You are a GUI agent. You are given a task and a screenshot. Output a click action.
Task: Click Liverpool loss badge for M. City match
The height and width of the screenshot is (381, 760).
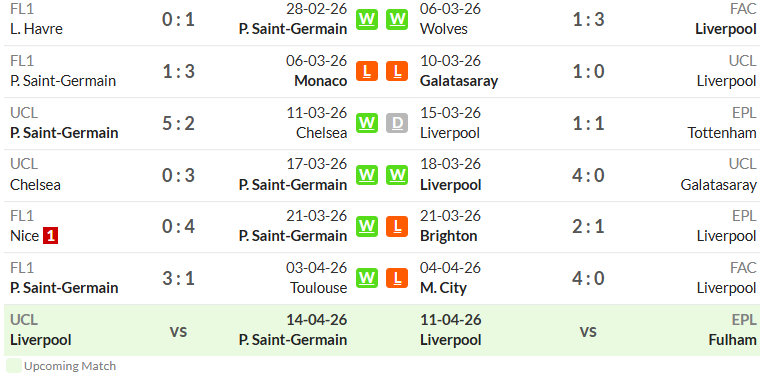[397, 278]
